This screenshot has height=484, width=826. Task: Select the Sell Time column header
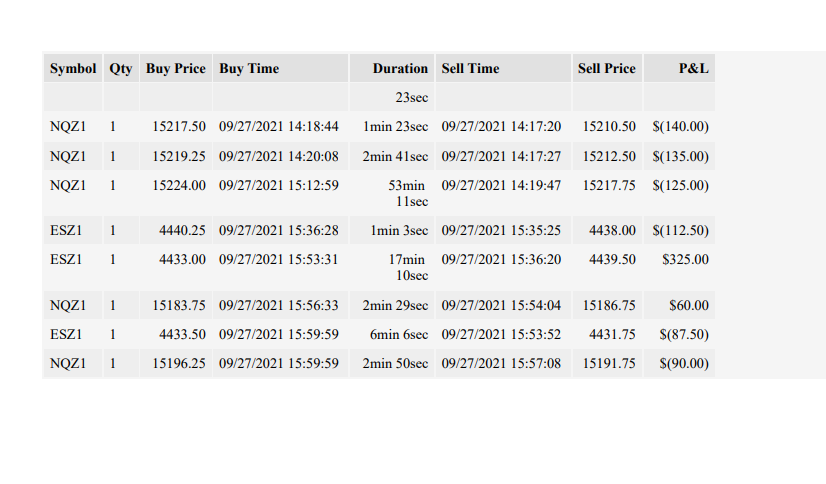(x=503, y=68)
